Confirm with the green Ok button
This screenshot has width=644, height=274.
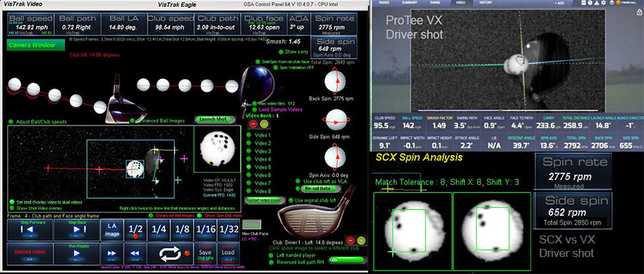pyautogui.click(x=347, y=260)
